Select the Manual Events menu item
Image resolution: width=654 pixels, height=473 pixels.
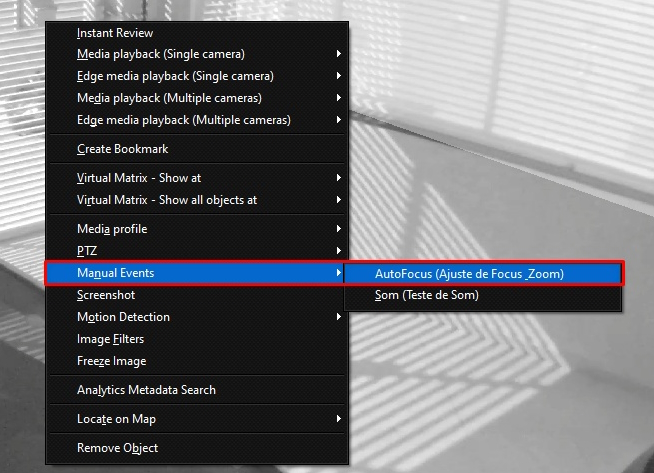(x=194, y=273)
